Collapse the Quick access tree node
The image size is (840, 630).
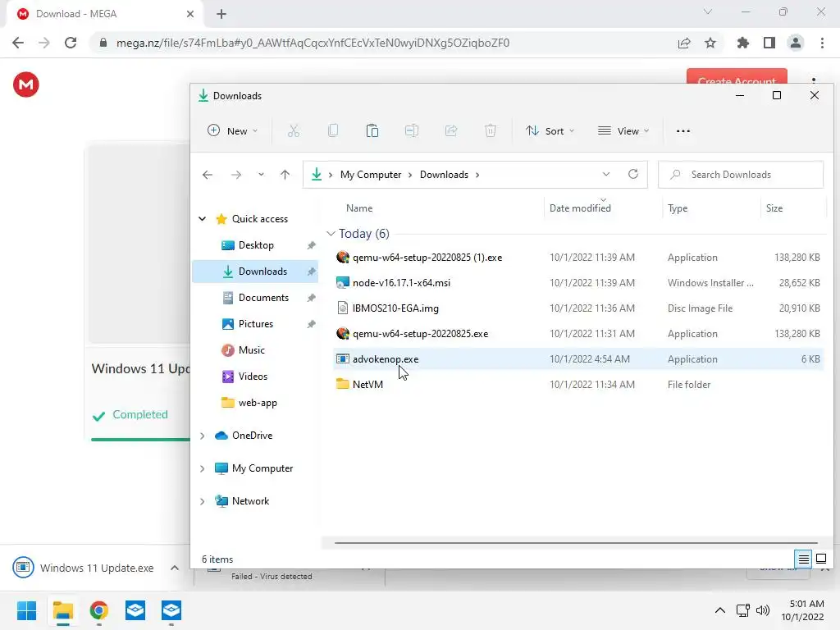203,218
